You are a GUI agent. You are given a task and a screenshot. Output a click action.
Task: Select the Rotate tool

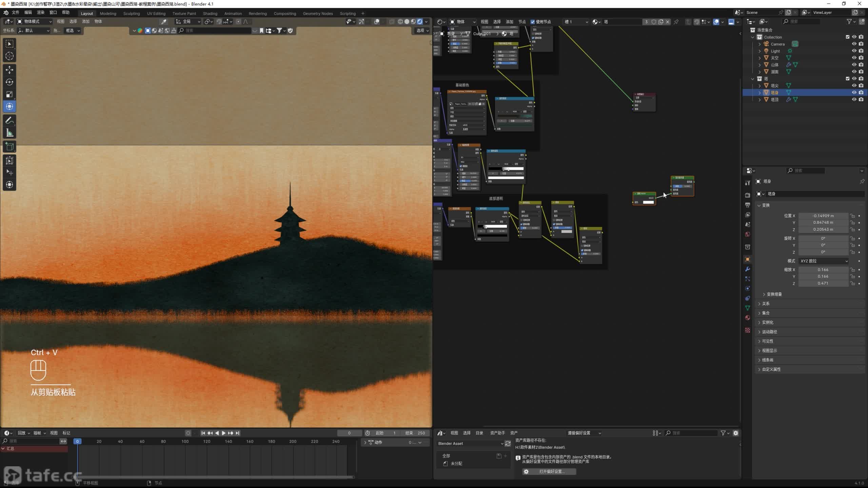[9, 82]
